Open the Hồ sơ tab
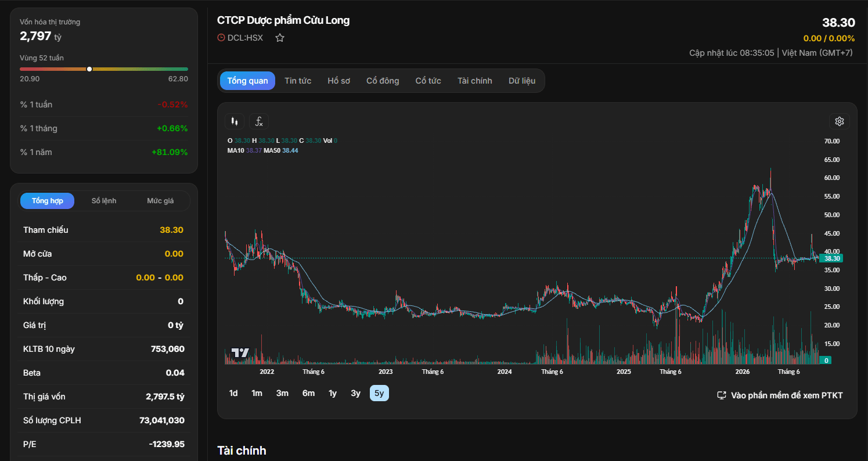The height and width of the screenshot is (461, 868). [x=339, y=81]
